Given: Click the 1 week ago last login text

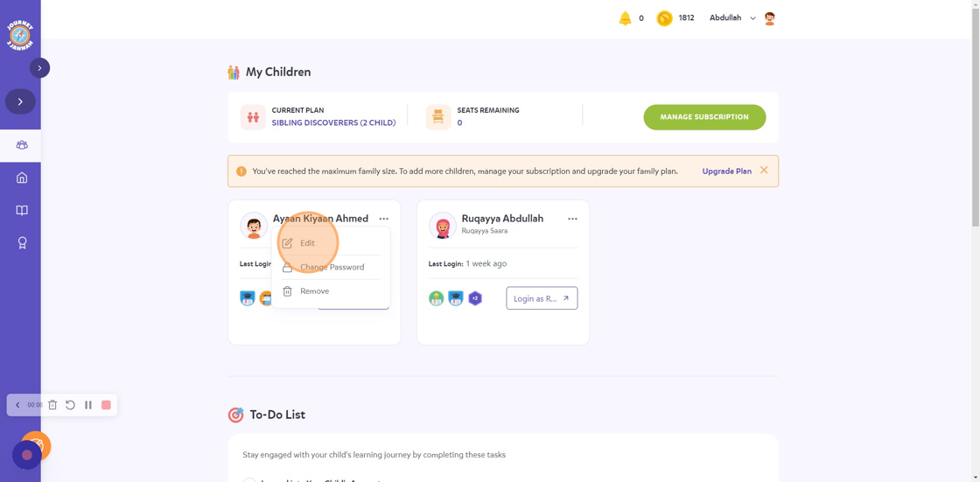Looking at the screenshot, I should click(x=486, y=264).
